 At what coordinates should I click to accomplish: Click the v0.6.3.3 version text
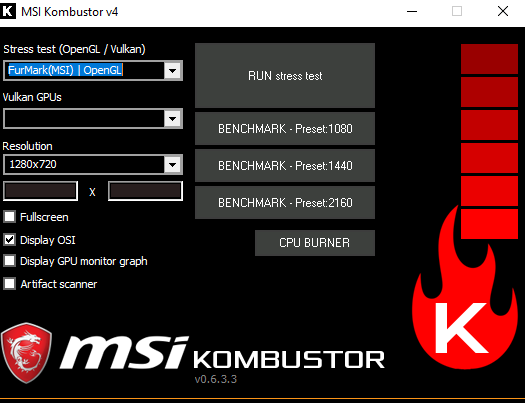216,379
